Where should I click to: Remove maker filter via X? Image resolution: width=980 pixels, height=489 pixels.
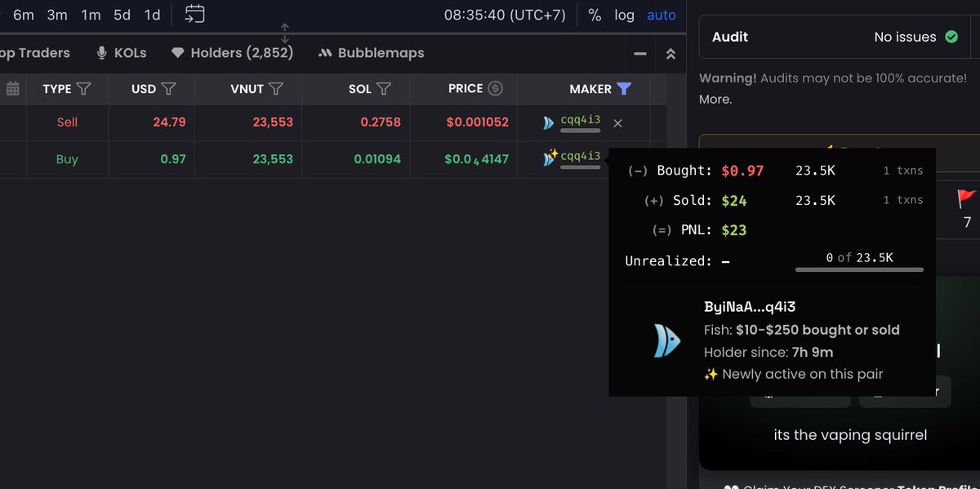coord(617,123)
